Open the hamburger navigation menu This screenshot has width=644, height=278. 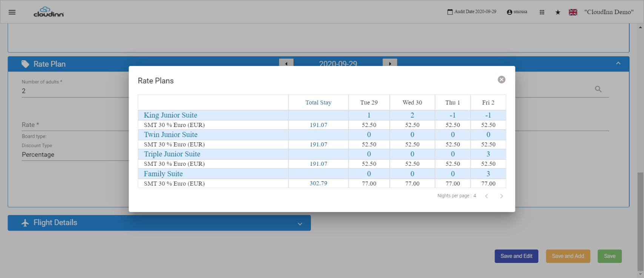[x=12, y=12]
